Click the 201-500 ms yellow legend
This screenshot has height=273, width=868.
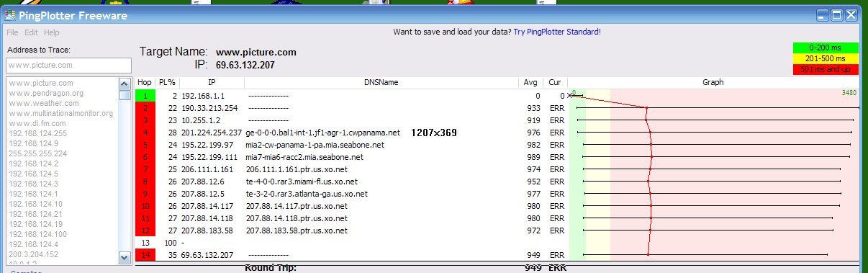pyautogui.click(x=826, y=58)
